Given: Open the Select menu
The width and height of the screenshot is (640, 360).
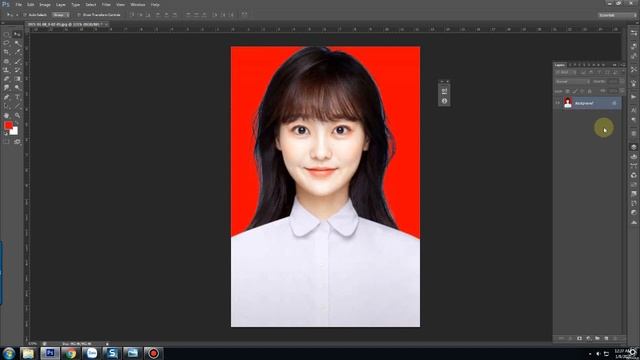Looking at the screenshot, I should point(91,5).
